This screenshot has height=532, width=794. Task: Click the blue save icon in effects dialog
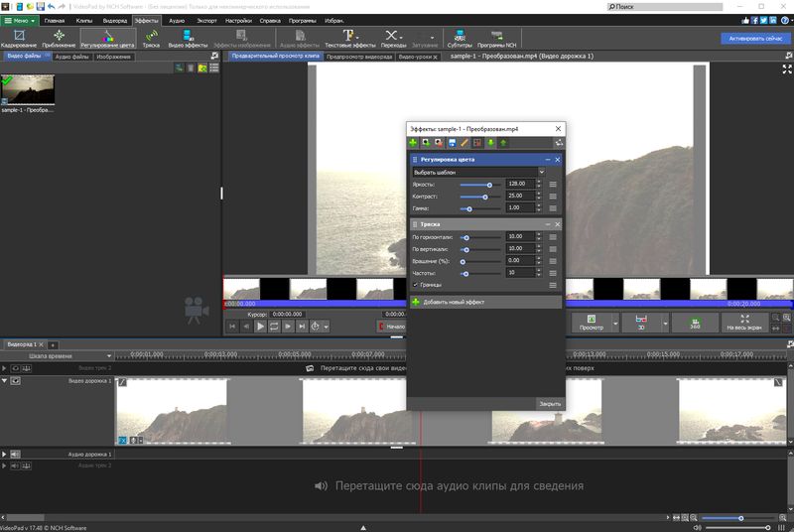[x=451, y=143]
